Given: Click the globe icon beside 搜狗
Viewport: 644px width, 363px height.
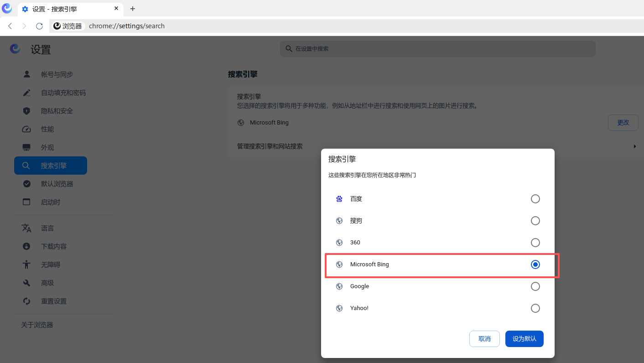Looking at the screenshot, I should pos(339,221).
